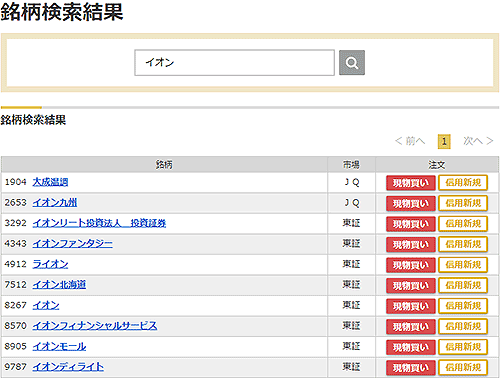Open the イオン北海道 stock link
The image size is (500, 378).
[x=59, y=285]
